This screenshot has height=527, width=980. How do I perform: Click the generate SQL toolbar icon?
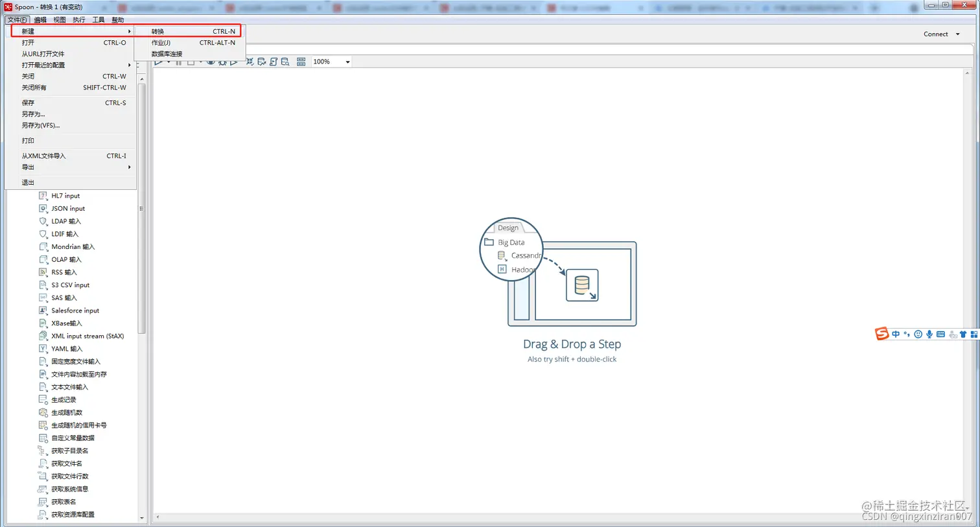click(x=274, y=62)
